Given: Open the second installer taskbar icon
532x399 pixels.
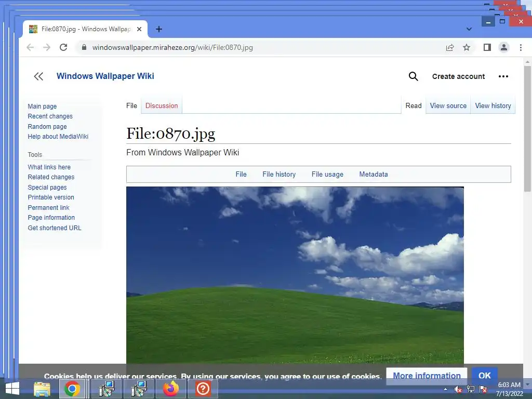Looking at the screenshot, I should (x=139, y=389).
